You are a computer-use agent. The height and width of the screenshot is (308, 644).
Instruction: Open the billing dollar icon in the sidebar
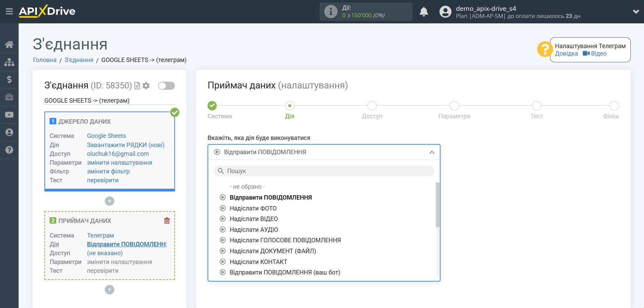[9, 80]
